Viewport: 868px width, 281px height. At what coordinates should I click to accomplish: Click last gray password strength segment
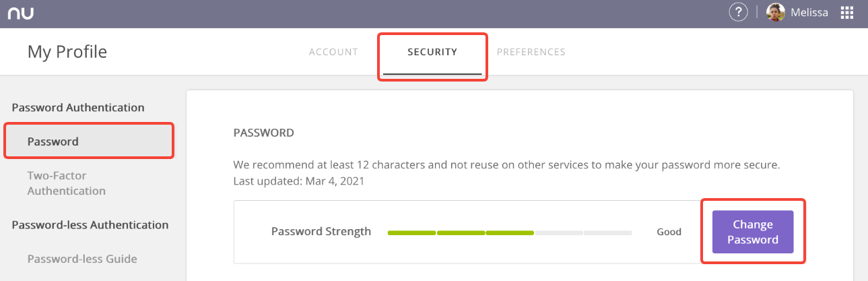[607, 232]
